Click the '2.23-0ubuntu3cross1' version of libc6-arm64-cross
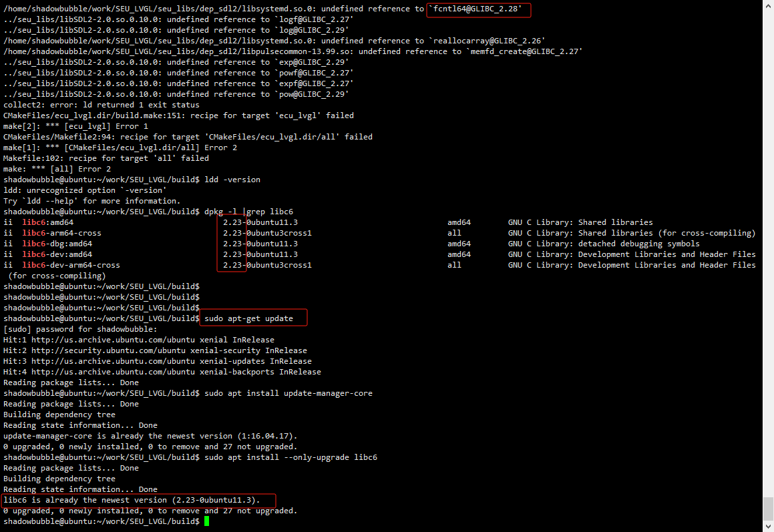The image size is (774, 532). [268, 233]
